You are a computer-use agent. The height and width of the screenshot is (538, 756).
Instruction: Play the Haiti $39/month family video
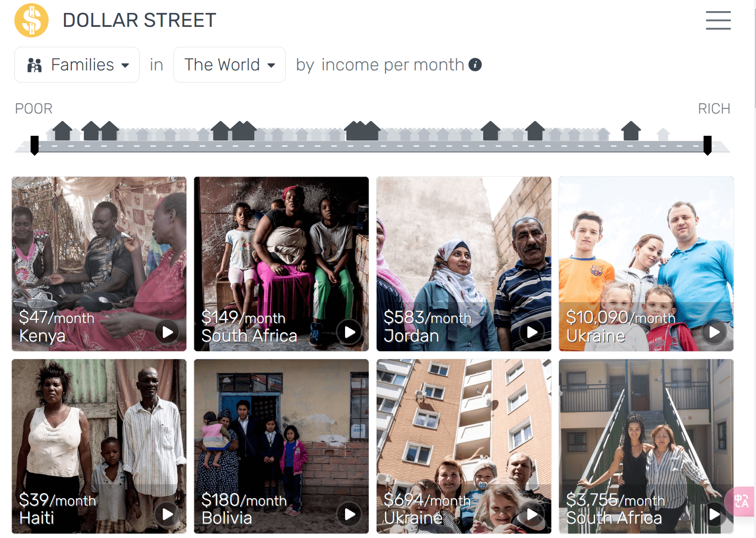(167, 514)
